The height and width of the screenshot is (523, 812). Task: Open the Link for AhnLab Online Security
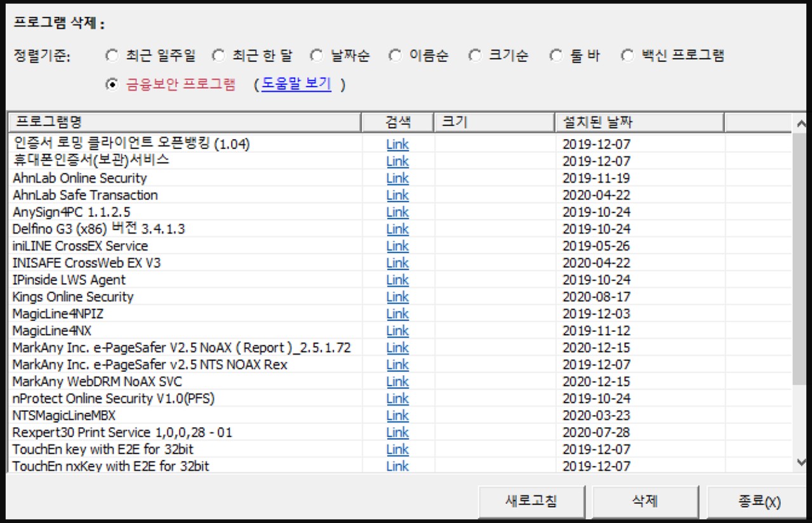(398, 178)
